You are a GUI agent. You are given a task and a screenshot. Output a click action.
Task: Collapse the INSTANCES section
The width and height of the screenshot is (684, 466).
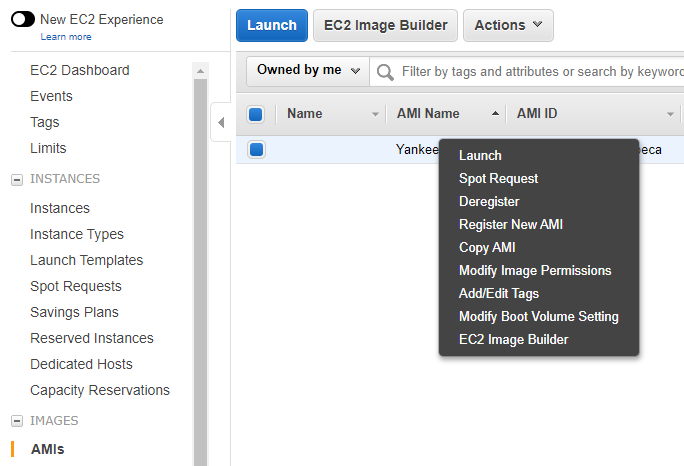pos(17,179)
